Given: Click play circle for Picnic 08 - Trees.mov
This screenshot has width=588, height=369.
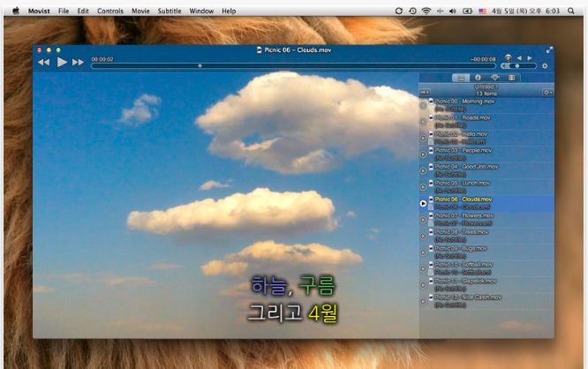Looking at the screenshot, I should [x=423, y=236].
